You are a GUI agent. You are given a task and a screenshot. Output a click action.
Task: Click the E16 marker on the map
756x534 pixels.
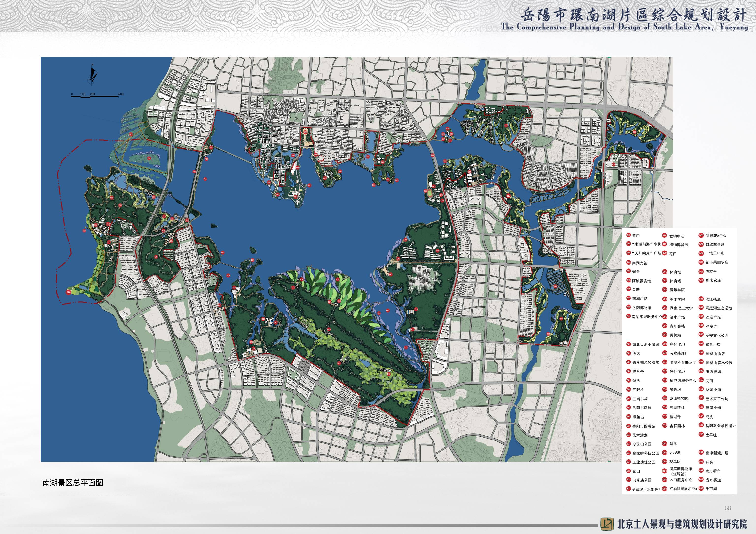pos(68,292)
